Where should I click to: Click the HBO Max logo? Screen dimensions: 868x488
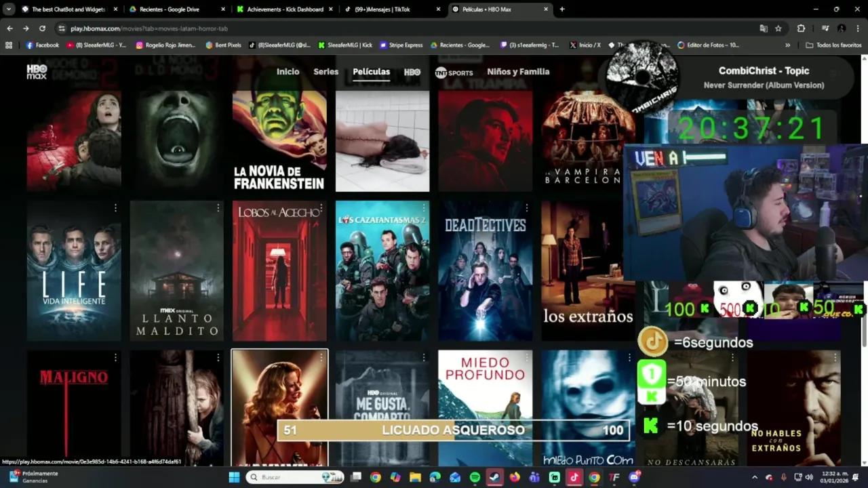click(x=37, y=72)
